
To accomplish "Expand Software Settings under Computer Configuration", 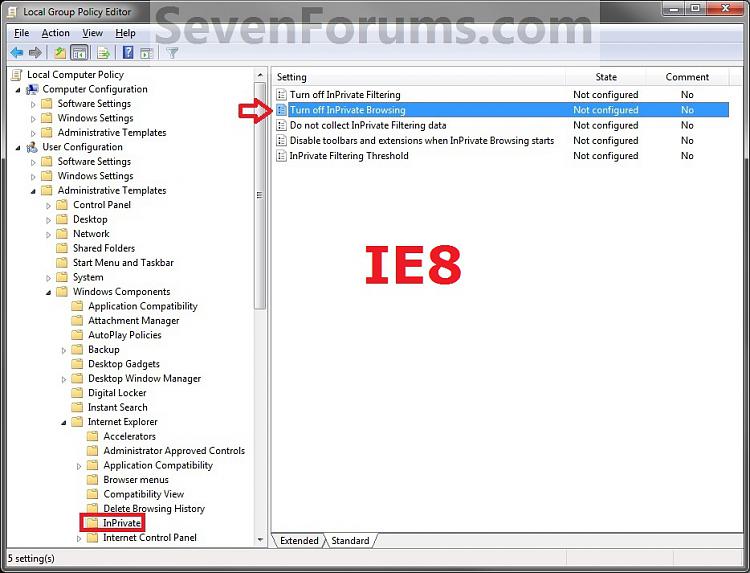I will pyautogui.click(x=33, y=104).
